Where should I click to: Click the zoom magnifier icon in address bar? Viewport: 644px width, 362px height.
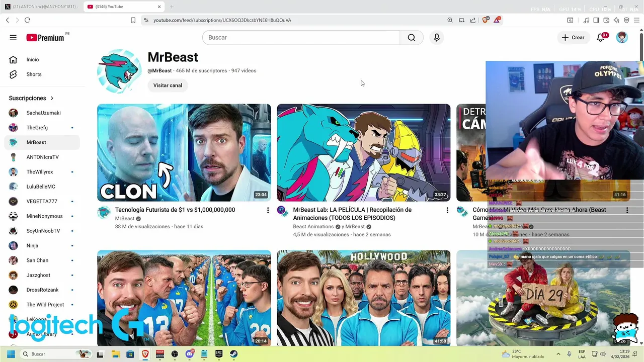click(x=450, y=20)
